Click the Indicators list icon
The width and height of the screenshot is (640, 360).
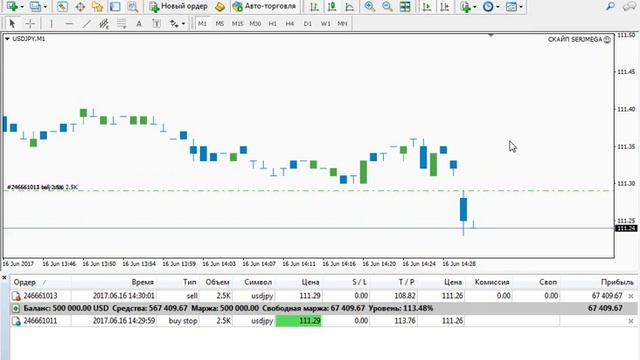465,7
